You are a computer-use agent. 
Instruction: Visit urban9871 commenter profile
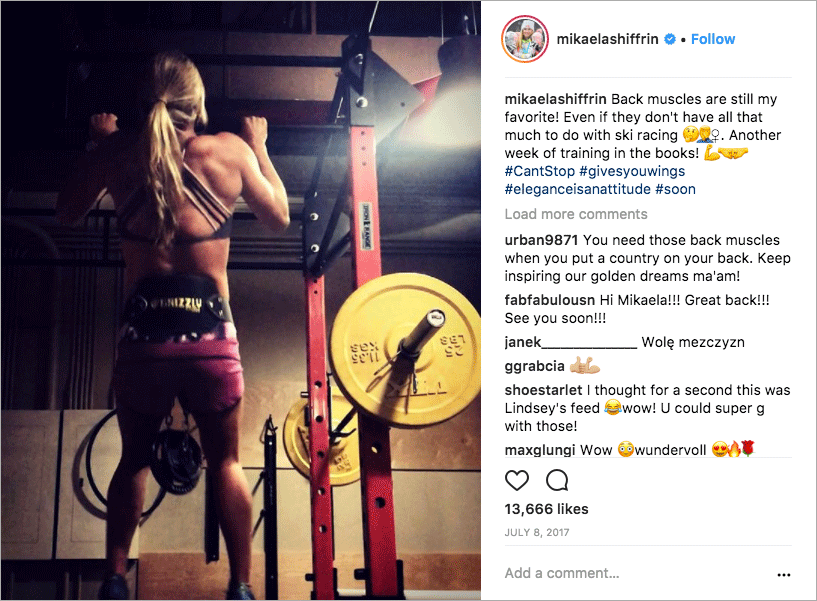click(541, 240)
